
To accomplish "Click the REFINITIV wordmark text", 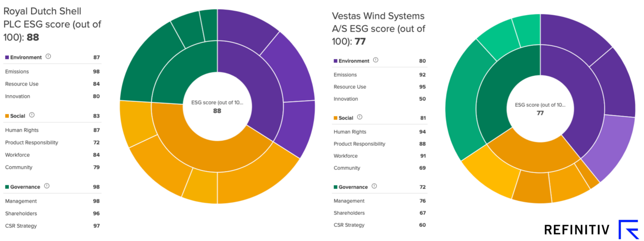I will [577, 230].
